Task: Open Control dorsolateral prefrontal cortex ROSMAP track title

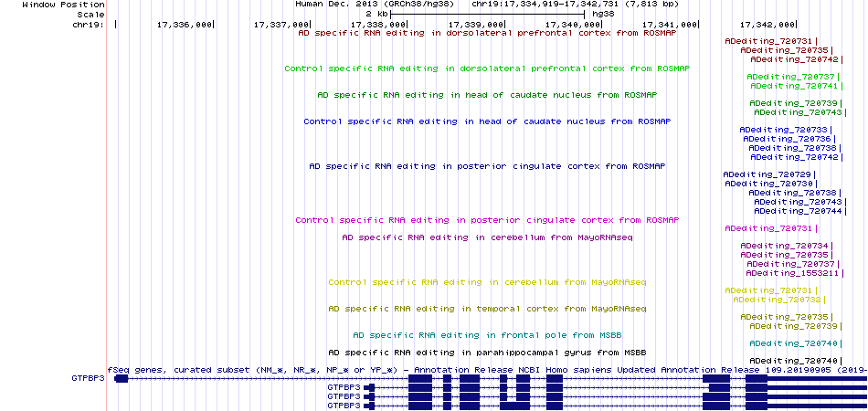Action: click(x=487, y=69)
